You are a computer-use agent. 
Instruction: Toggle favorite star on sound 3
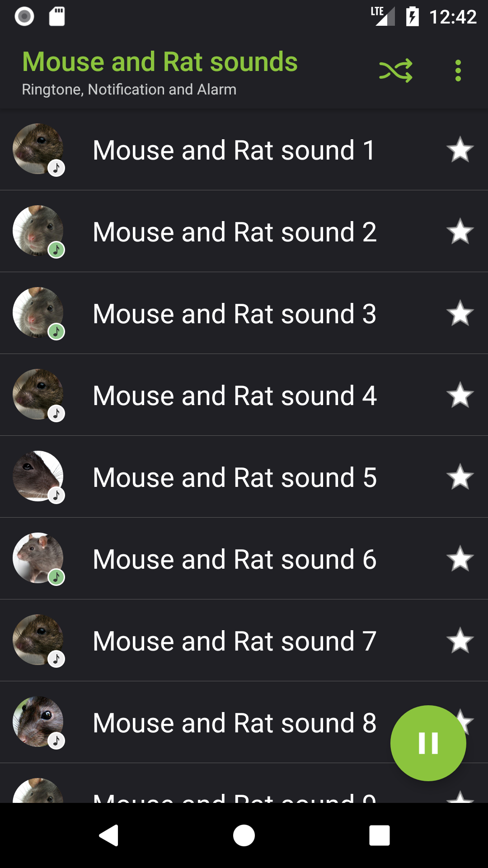coord(460,313)
